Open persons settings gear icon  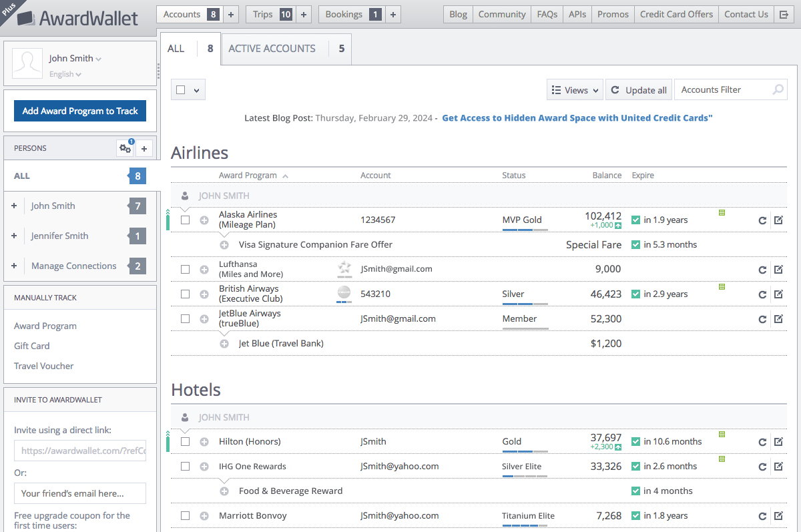125,149
